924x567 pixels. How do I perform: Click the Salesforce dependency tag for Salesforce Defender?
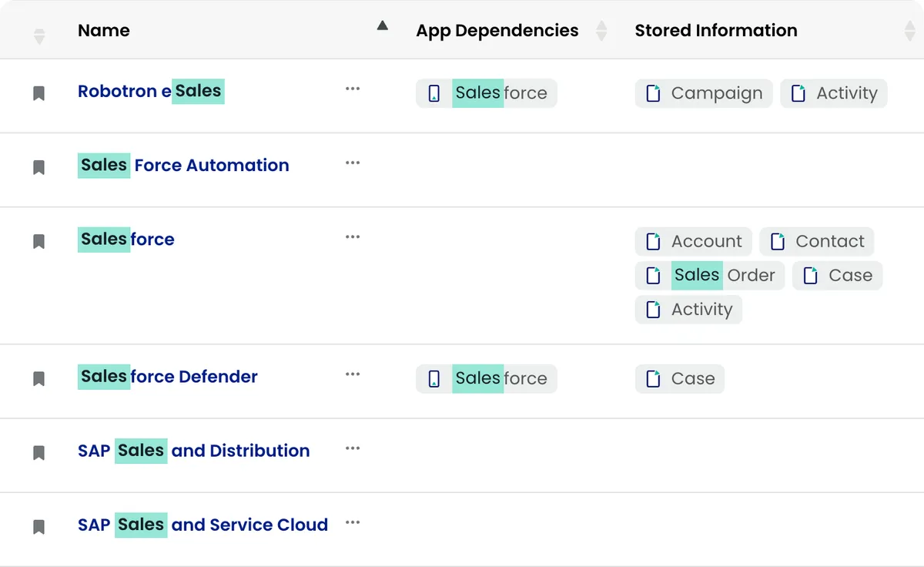click(486, 378)
